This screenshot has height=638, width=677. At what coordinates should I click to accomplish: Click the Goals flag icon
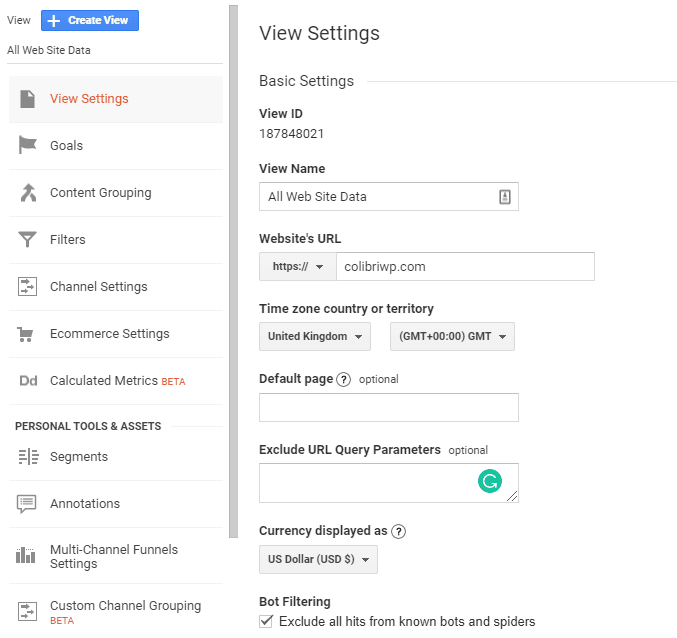click(28, 146)
